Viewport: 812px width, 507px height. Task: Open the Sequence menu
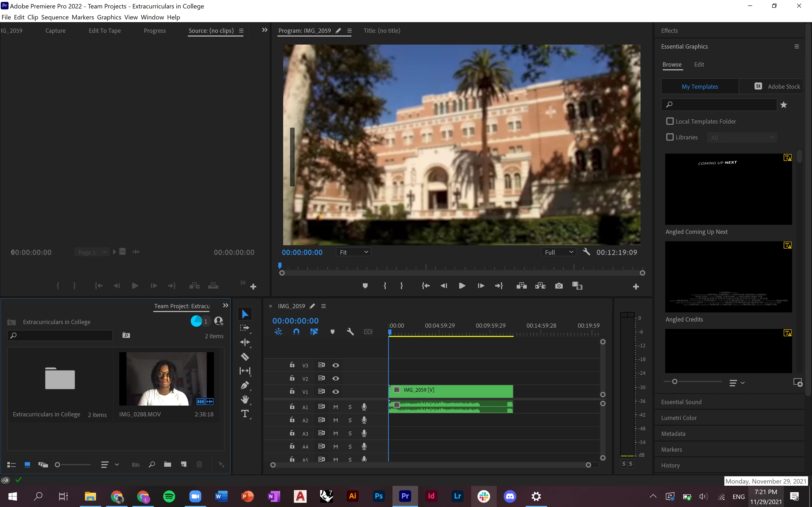[55, 17]
